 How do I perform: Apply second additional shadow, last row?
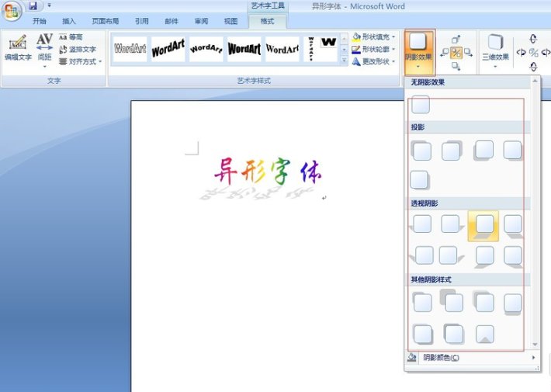[453, 333]
